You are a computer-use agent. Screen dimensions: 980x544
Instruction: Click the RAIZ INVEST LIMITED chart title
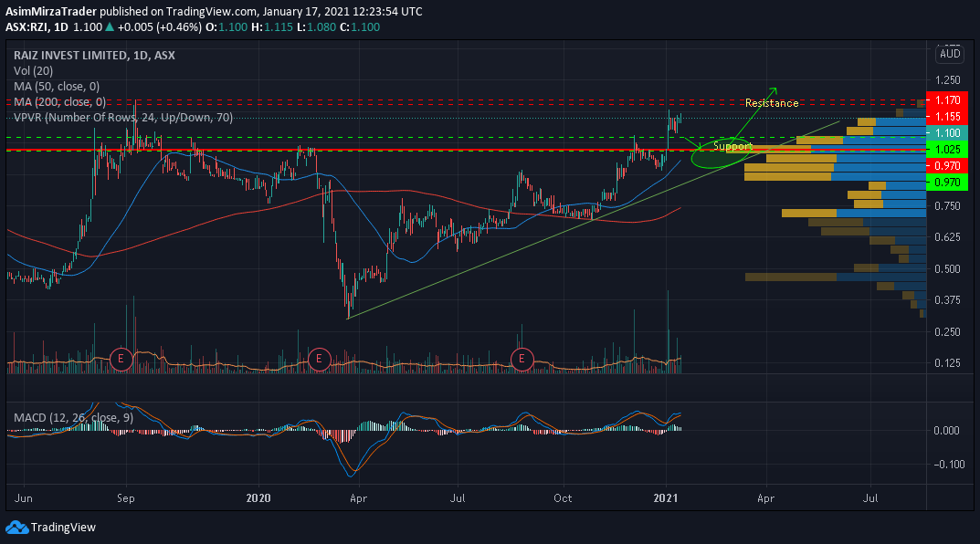click(x=94, y=55)
